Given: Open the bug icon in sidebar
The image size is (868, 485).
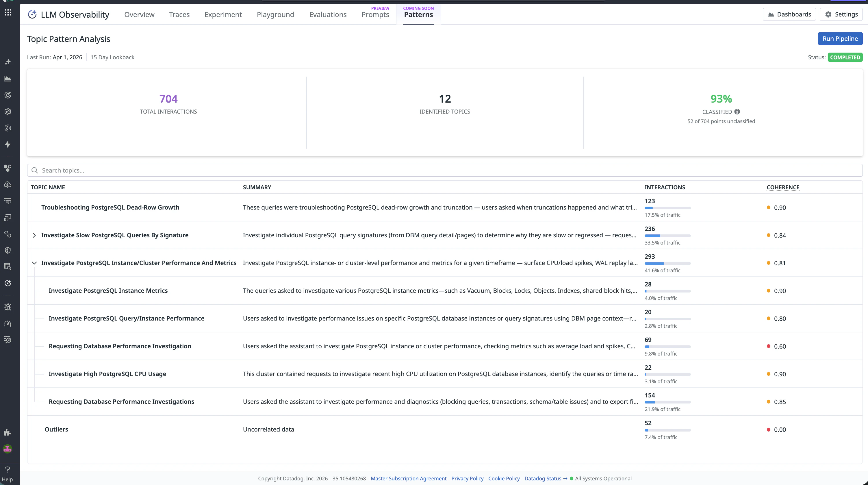Looking at the screenshot, I should click(8, 307).
